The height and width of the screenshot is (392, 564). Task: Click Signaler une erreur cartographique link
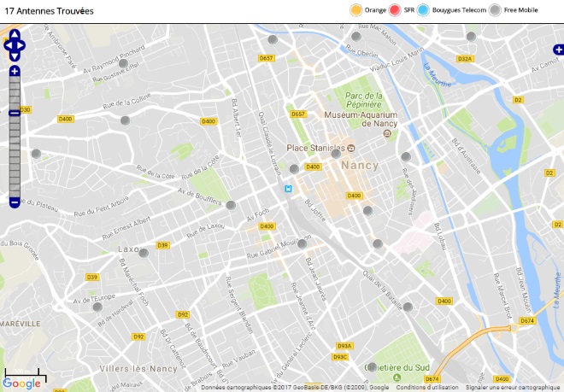pyautogui.click(x=513, y=387)
